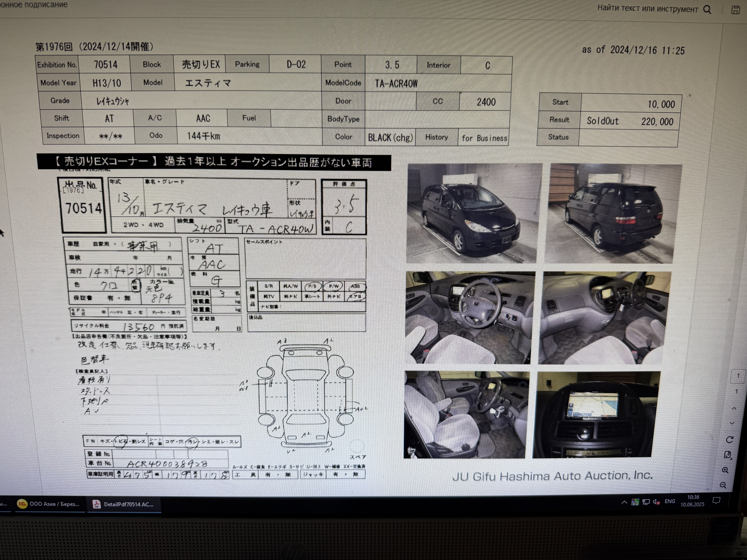The image size is (747, 560).
Task: Show hidden tray icons chevron
Action: coord(624,502)
